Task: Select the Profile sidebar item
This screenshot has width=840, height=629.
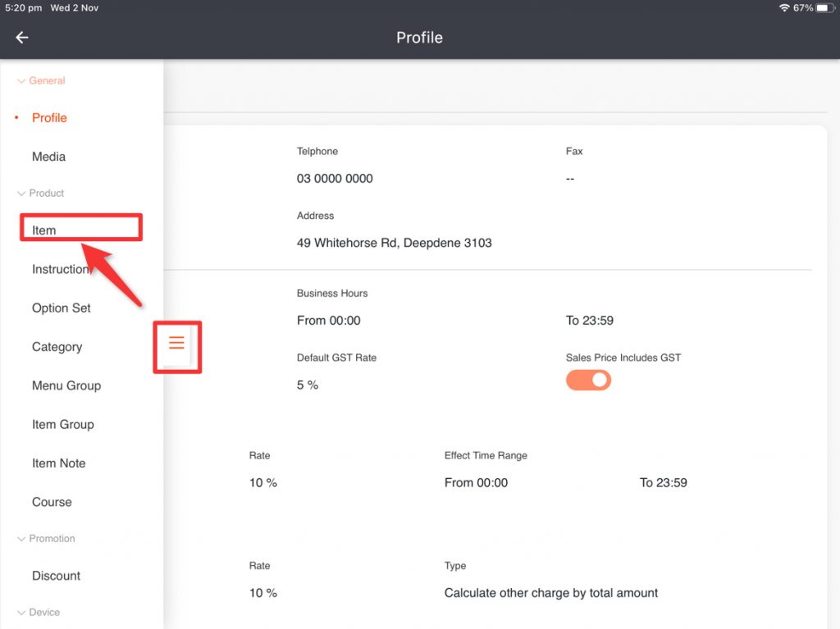Action: (x=49, y=118)
